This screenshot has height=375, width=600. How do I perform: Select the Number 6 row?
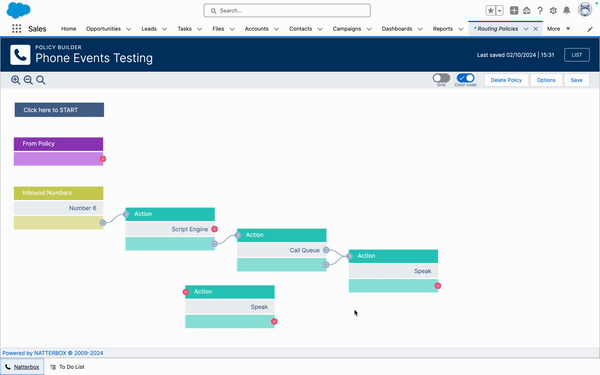coord(59,208)
